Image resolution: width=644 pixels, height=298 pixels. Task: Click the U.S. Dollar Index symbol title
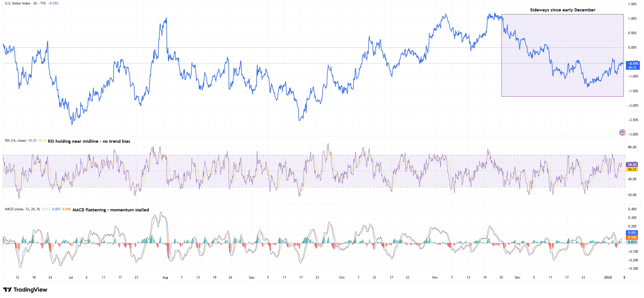pyautogui.click(x=18, y=3)
